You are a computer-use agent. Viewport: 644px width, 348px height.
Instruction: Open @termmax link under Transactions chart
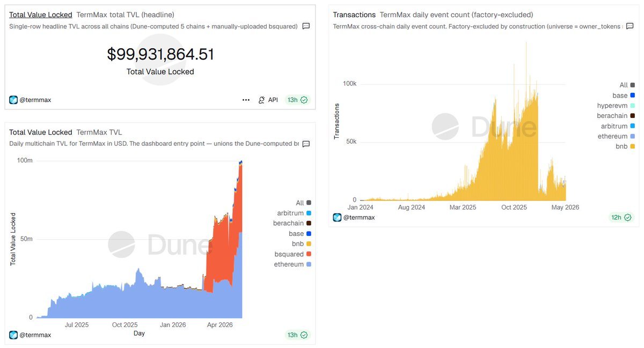pos(359,218)
